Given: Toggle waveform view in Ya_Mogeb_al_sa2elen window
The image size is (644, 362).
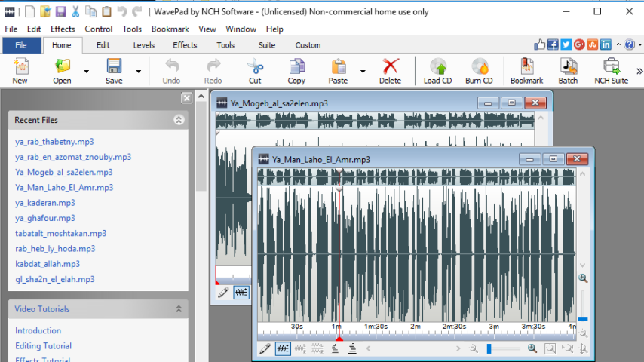Looking at the screenshot, I should click(241, 293).
